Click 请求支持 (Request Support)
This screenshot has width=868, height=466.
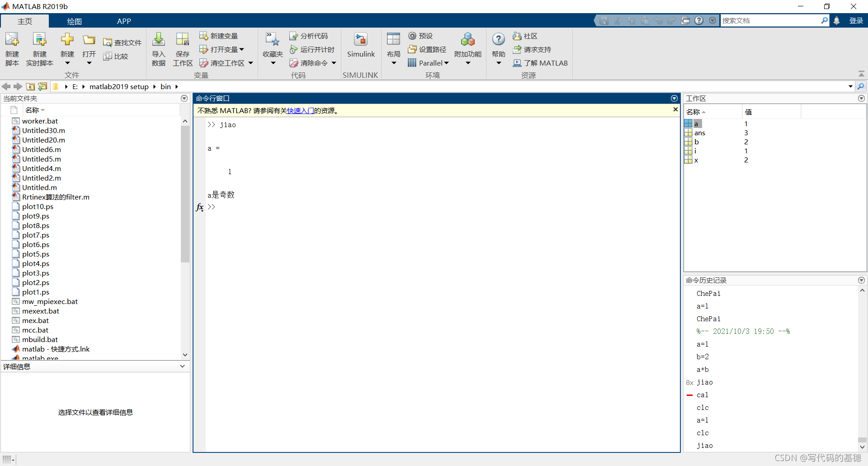(532, 49)
